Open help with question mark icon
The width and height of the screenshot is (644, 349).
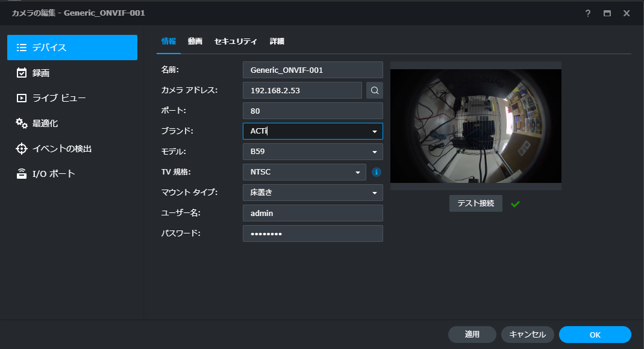coord(588,13)
